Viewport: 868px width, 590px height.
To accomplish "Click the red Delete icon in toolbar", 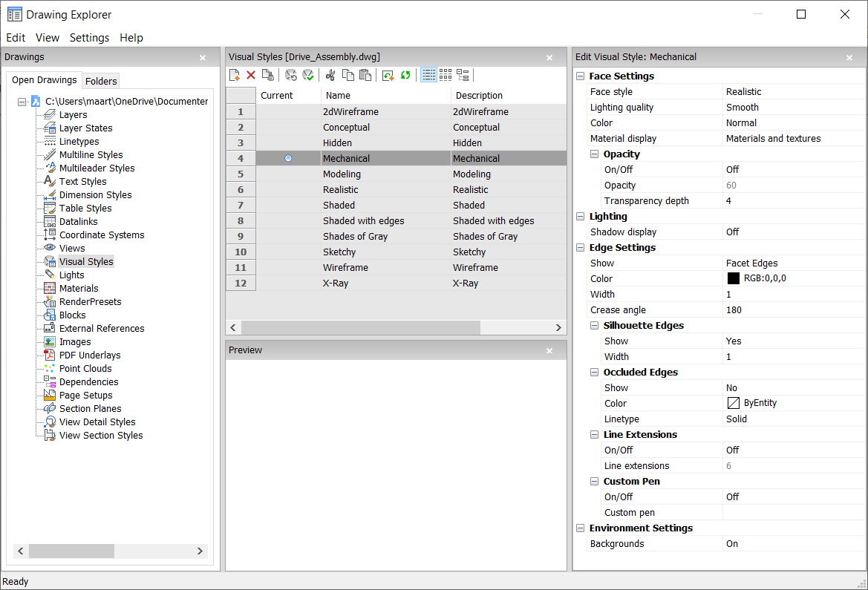I will (251, 75).
